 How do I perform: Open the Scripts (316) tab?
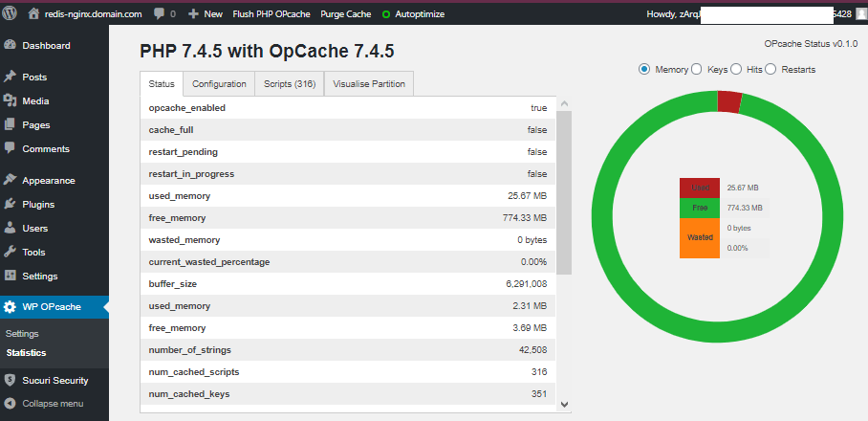pos(290,83)
